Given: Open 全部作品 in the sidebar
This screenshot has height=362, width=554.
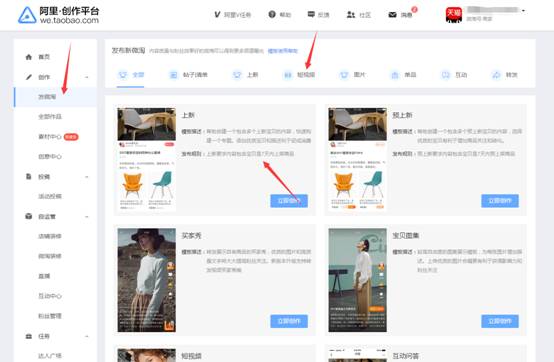Looking at the screenshot, I should (50, 117).
